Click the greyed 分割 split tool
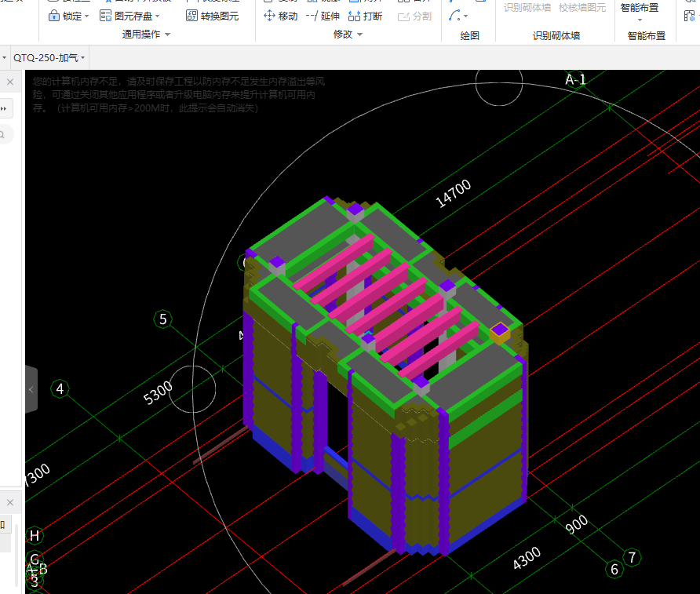 point(414,16)
